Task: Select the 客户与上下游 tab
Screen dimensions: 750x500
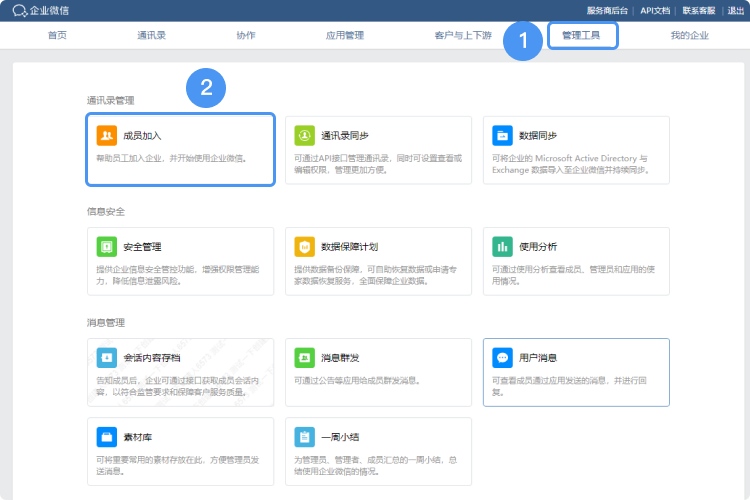Action: point(463,35)
